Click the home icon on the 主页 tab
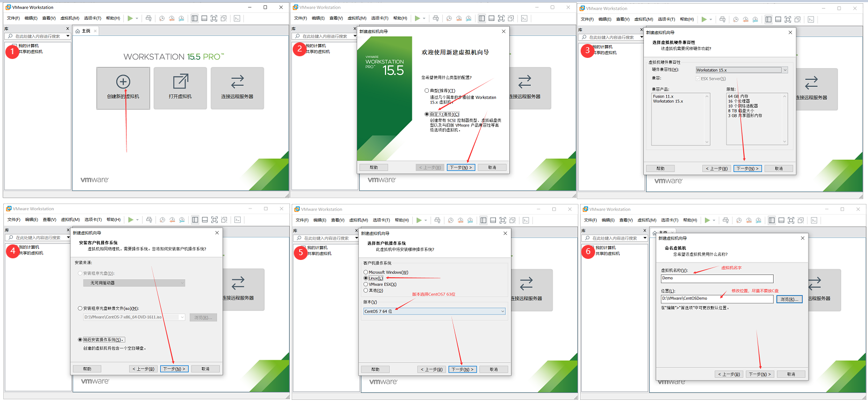The height and width of the screenshot is (402, 868). (78, 31)
